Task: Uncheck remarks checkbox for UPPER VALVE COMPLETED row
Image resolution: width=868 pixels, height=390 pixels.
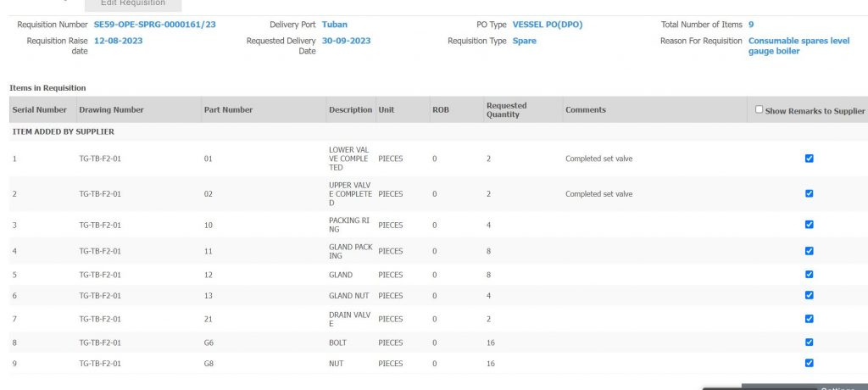Action: point(809,193)
